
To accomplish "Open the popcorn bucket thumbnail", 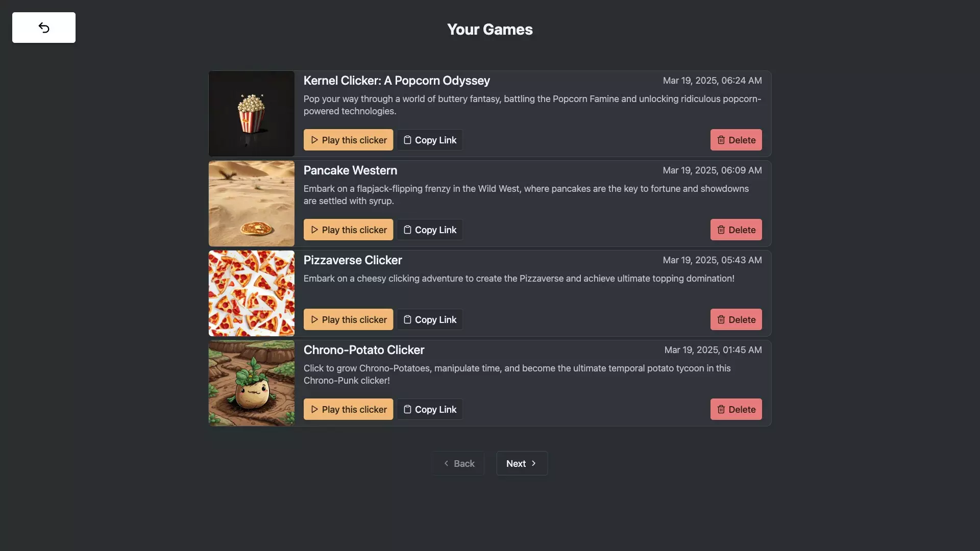I will (252, 113).
